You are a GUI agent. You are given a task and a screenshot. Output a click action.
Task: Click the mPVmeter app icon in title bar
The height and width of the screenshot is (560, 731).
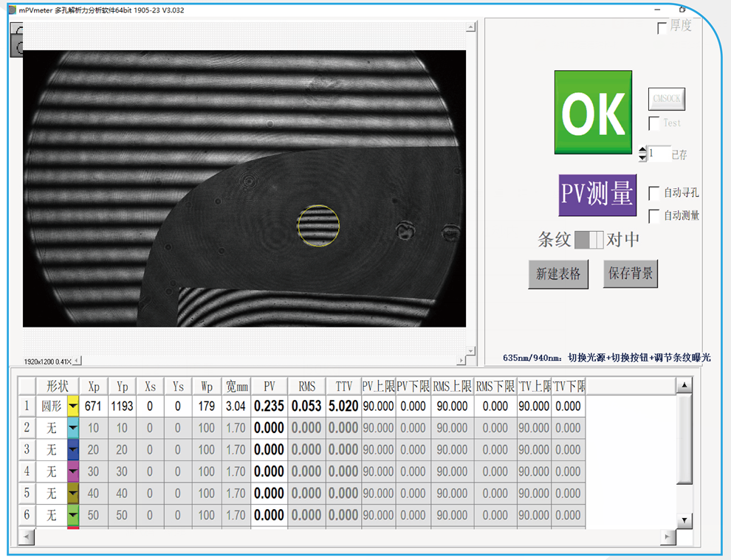[12, 9]
